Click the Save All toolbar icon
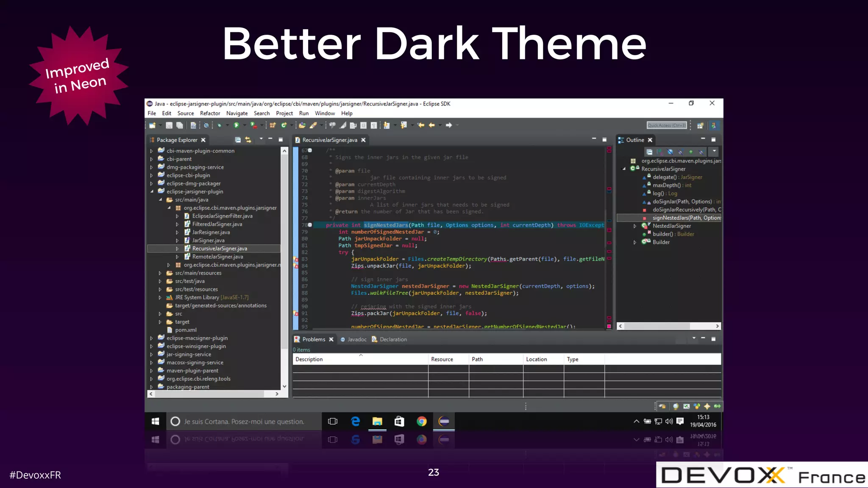This screenshot has height=488, width=868. click(x=180, y=125)
